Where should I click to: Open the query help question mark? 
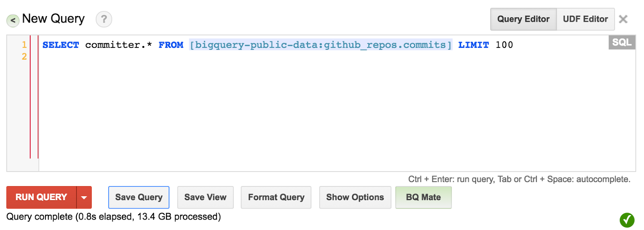(x=104, y=19)
